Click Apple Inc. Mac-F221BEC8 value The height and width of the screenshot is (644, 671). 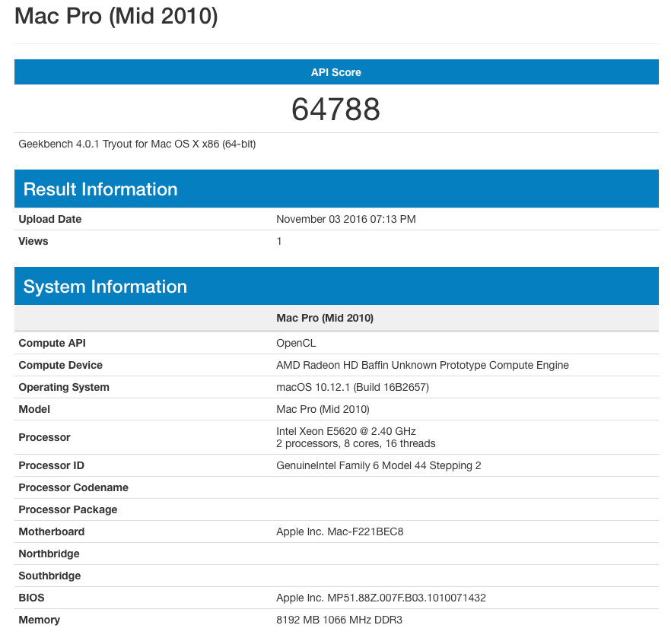[340, 531]
